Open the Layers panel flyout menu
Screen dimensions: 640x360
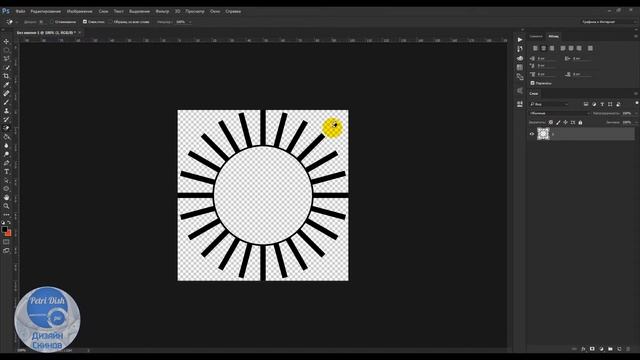[x=636, y=93]
